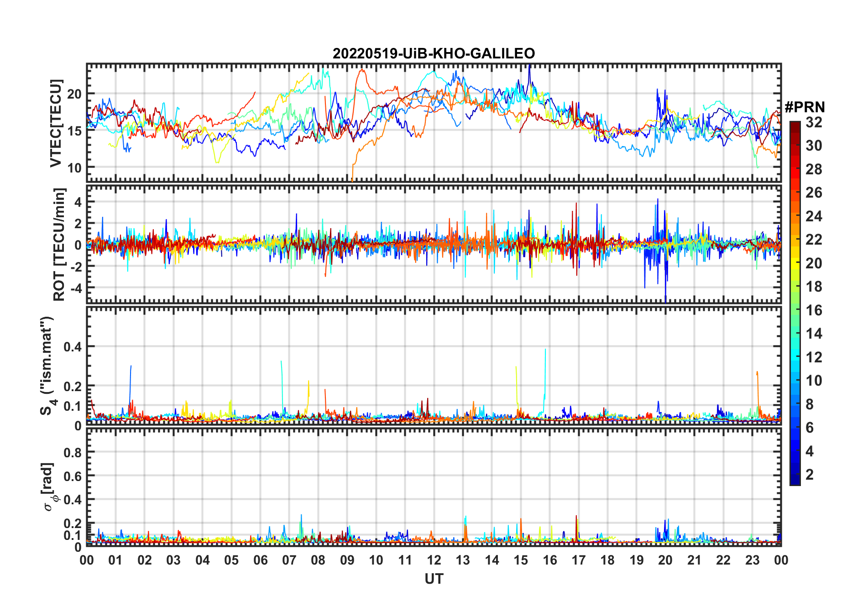Click the colorbar at PRN 24 orange

(x=795, y=216)
